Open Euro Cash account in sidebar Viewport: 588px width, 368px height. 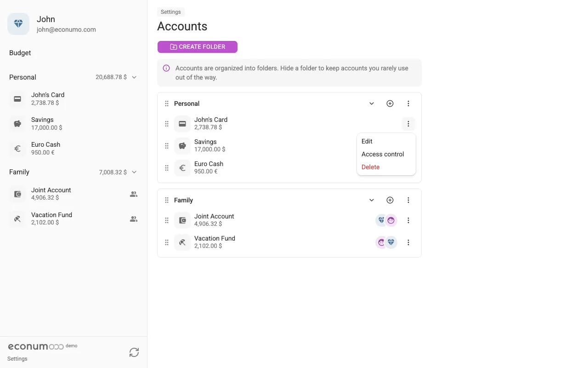73,149
